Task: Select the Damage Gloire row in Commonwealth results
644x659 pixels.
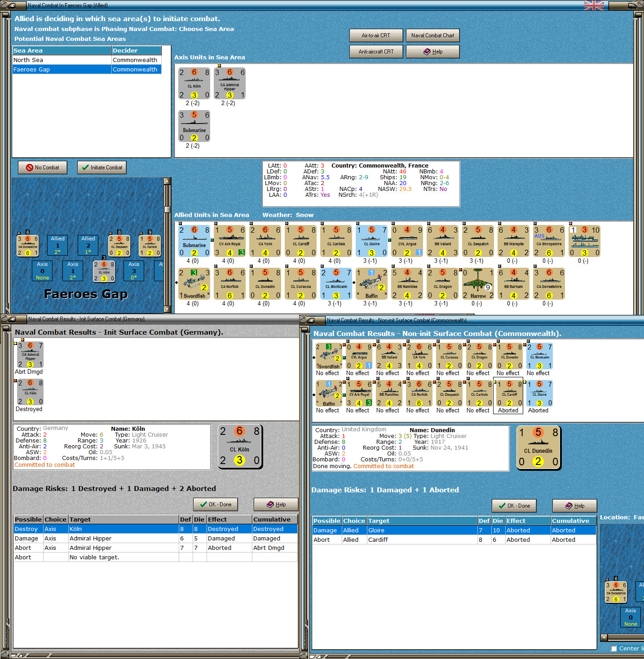Action: point(454,531)
